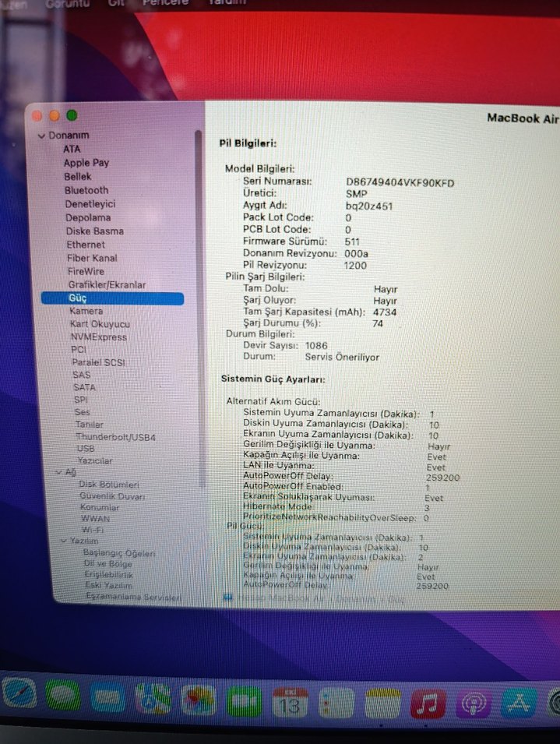Open the Görüntü menu
This screenshot has width=560, height=744.
point(67,4)
